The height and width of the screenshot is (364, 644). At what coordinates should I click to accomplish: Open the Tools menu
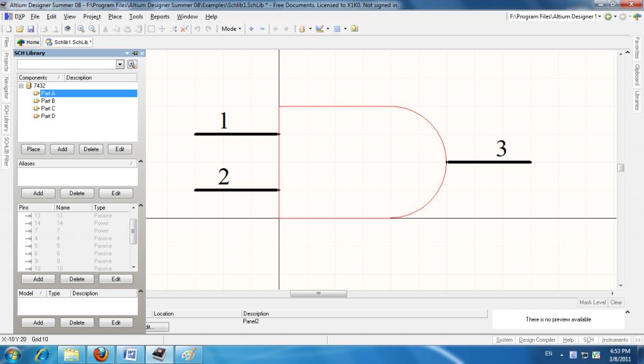136,16
